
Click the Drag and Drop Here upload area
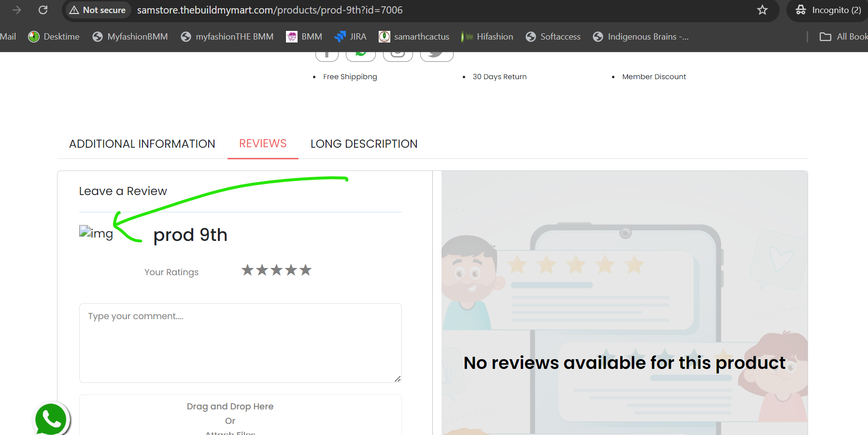(241, 416)
